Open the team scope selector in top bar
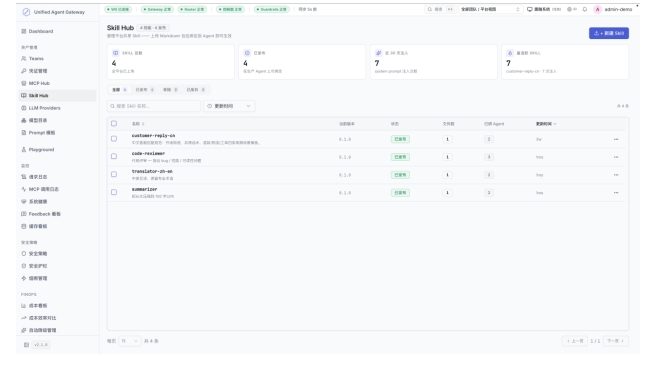The height and width of the screenshot is (372, 650). [x=490, y=9]
